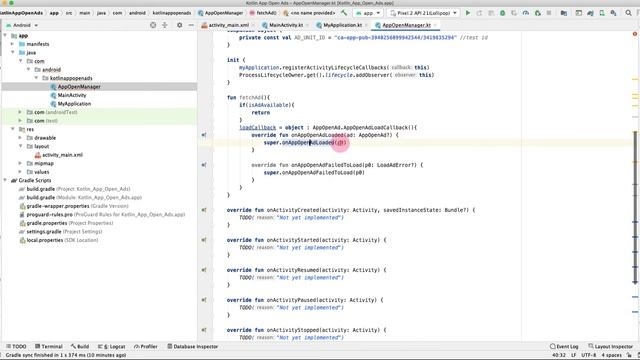Click the Apply Code Changes icon
640x360 pixels.
[491, 13]
